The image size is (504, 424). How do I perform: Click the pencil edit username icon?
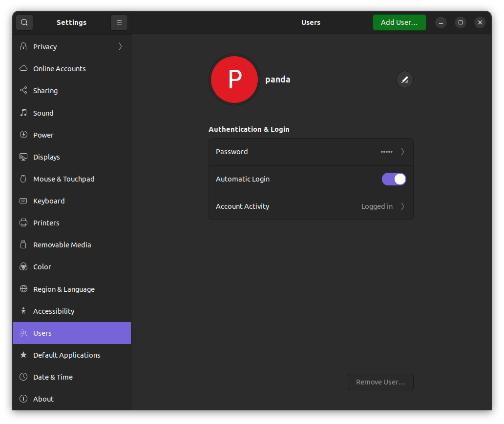tap(405, 80)
